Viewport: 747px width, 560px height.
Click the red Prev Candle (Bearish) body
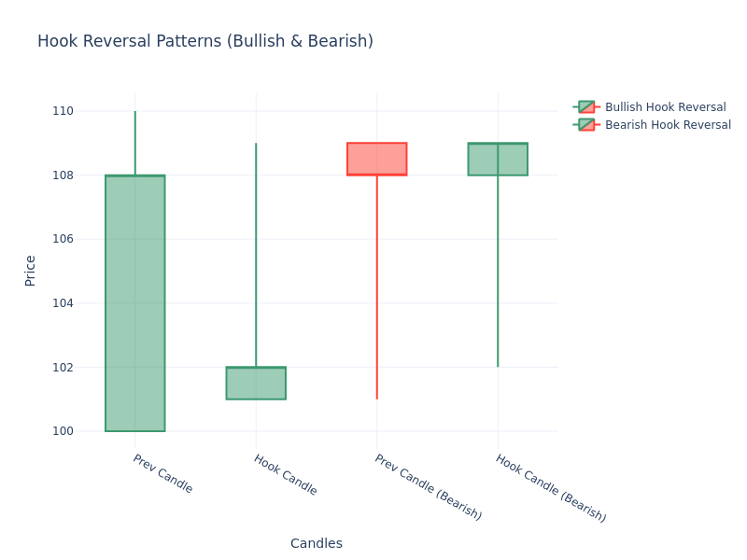point(376,159)
